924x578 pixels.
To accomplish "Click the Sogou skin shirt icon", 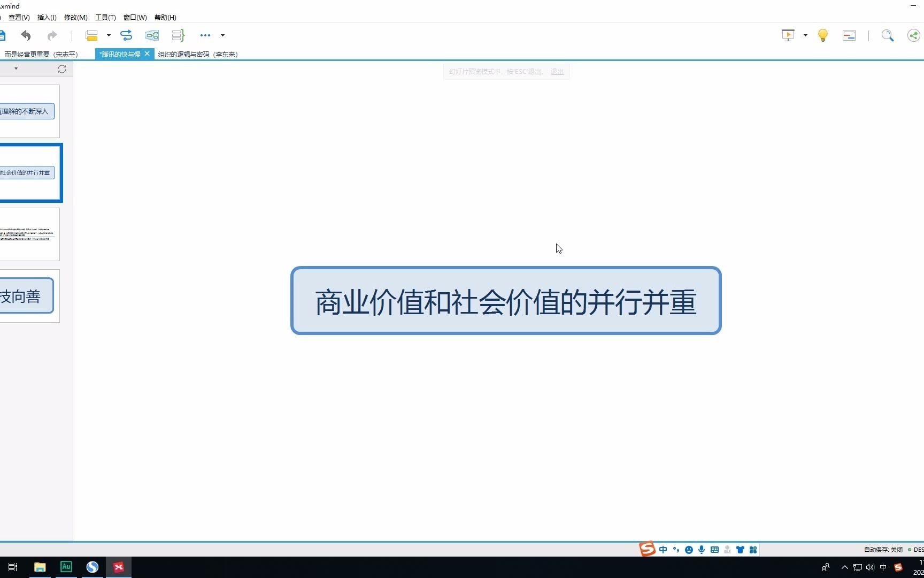I will (740, 550).
